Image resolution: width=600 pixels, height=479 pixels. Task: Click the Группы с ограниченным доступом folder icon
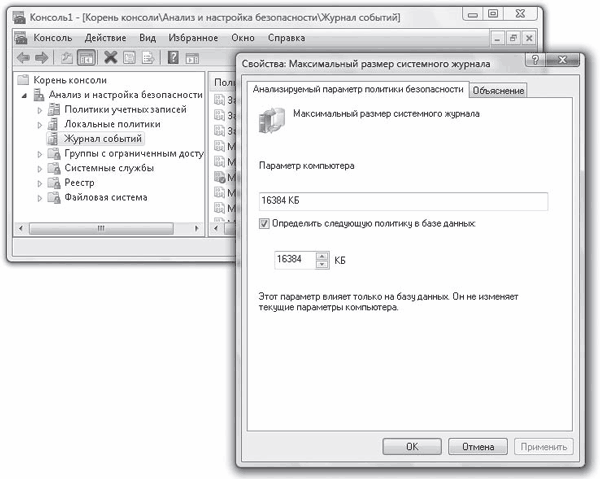click(54, 153)
